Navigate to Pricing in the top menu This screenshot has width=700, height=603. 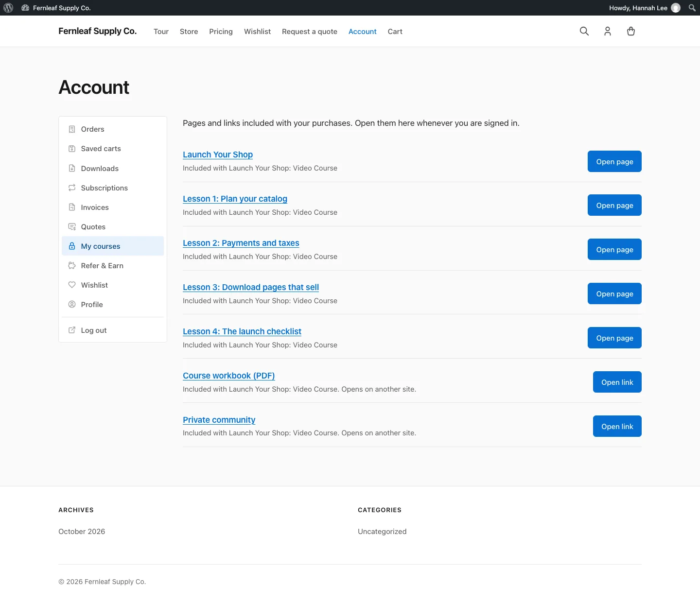coord(221,32)
